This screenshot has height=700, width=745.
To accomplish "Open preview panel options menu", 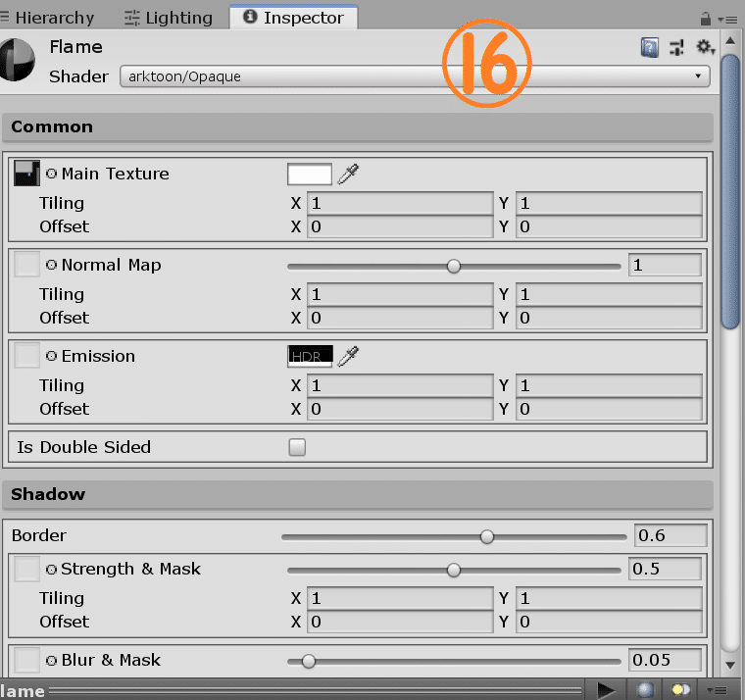I will (717, 690).
